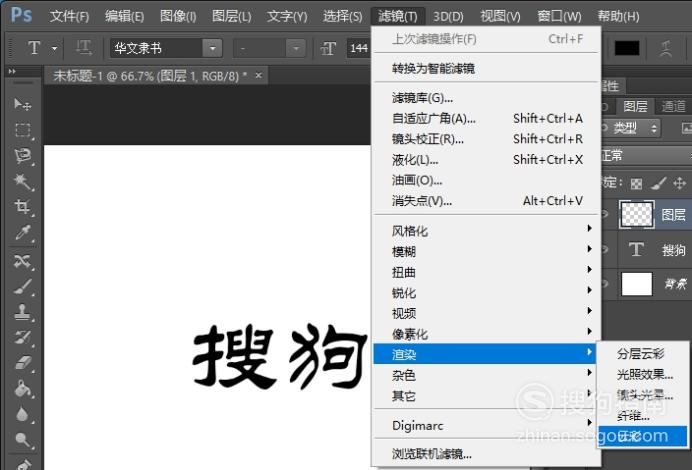
Task: Expand the 模糊 submenu
Action: click(486, 252)
